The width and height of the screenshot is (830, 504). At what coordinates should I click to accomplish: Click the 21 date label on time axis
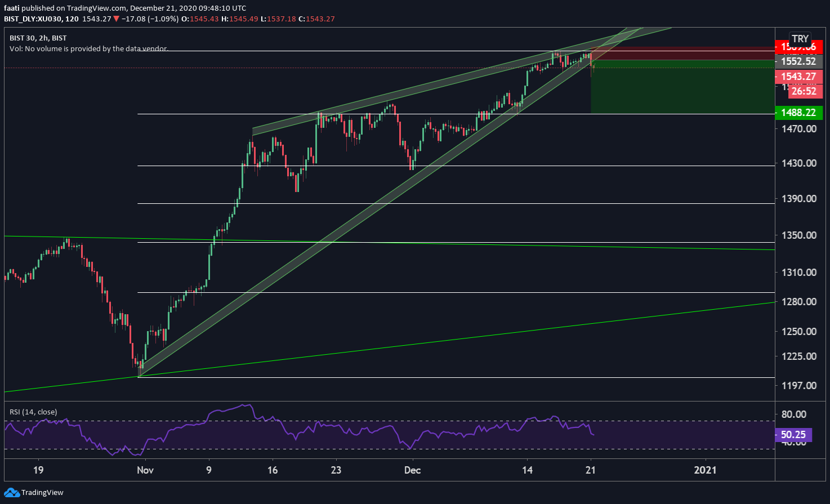pos(591,470)
